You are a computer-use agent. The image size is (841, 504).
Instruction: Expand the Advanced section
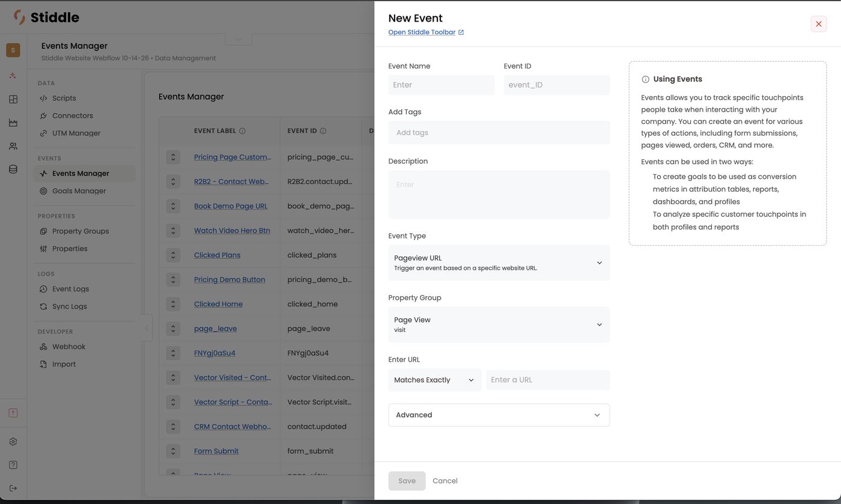[499, 415]
